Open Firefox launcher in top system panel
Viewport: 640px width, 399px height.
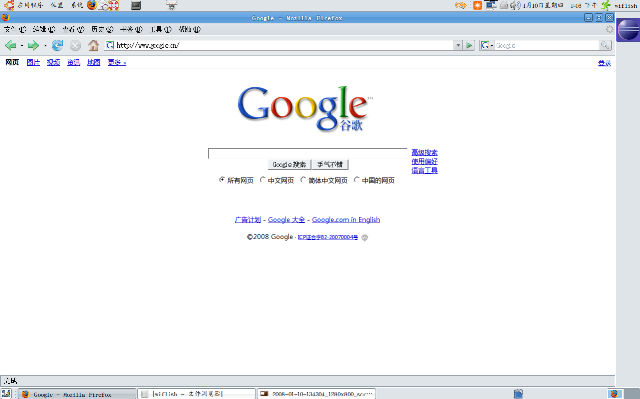click(92, 5)
